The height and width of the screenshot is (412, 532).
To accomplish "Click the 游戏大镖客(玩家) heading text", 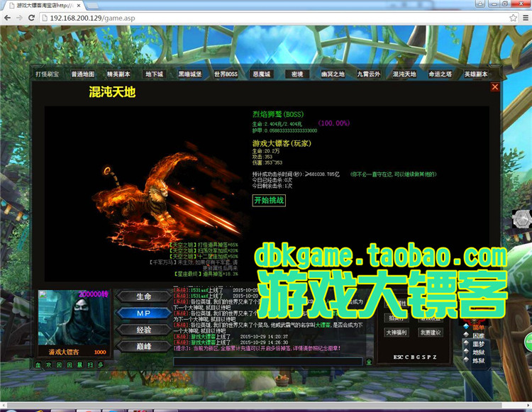I will click(x=282, y=143).
